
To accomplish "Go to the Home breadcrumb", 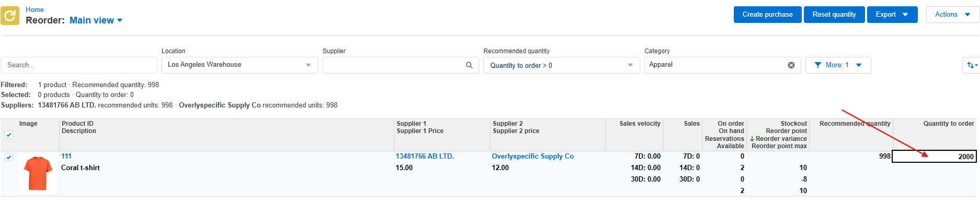I will 34,9.
